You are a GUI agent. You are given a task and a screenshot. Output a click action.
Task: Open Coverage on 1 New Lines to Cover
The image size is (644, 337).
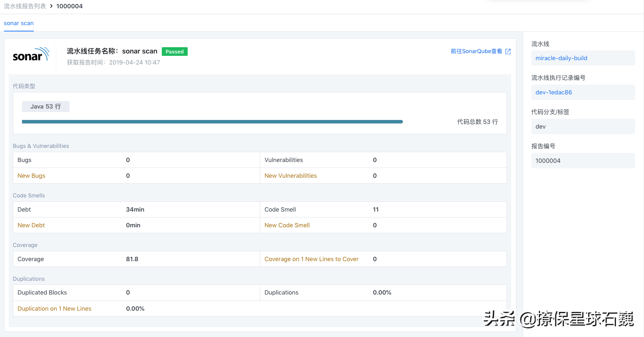pyautogui.click(x=311, y=259)
